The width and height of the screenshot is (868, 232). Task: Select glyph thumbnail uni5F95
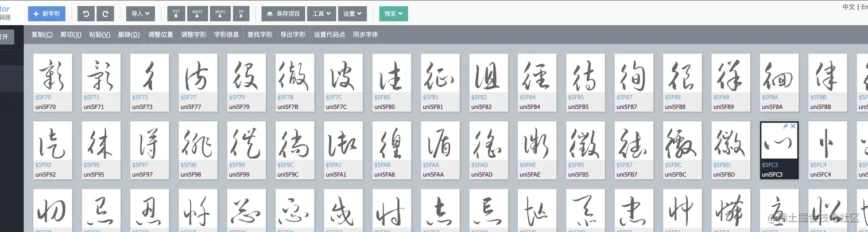tap(101, 150)
